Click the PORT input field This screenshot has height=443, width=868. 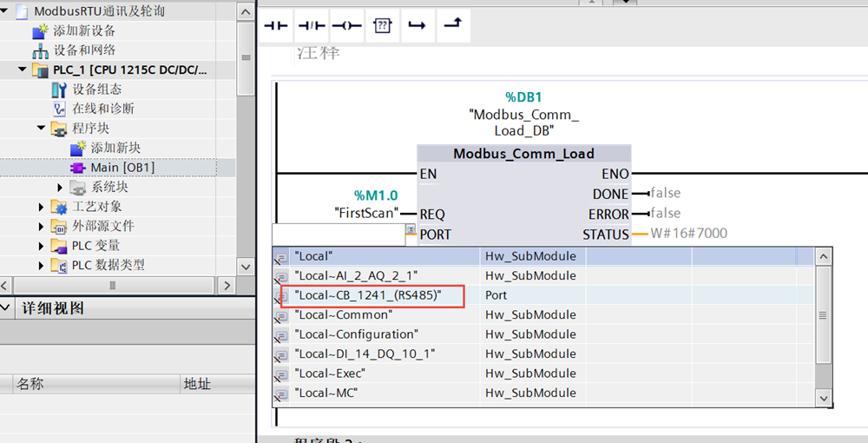(x=339, y=235)
